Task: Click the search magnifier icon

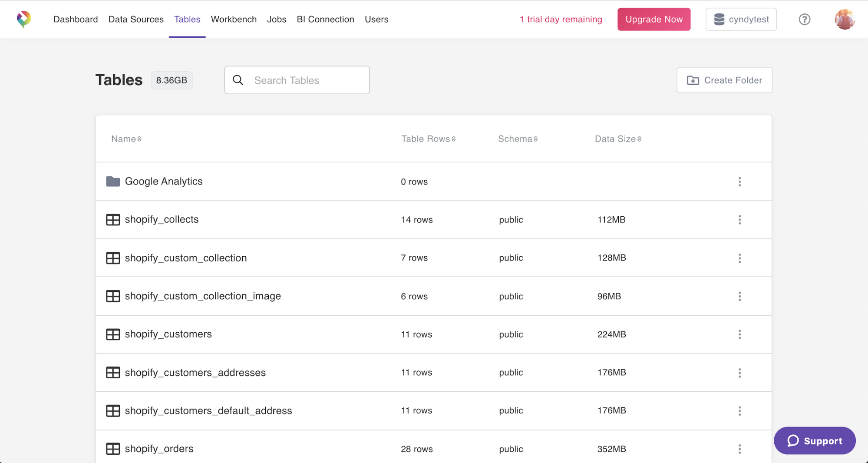Action: click(238, 80)
